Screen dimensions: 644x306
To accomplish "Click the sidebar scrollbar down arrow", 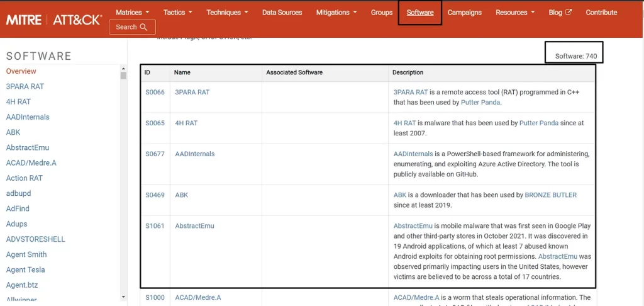I will click(x=124, y=297).
